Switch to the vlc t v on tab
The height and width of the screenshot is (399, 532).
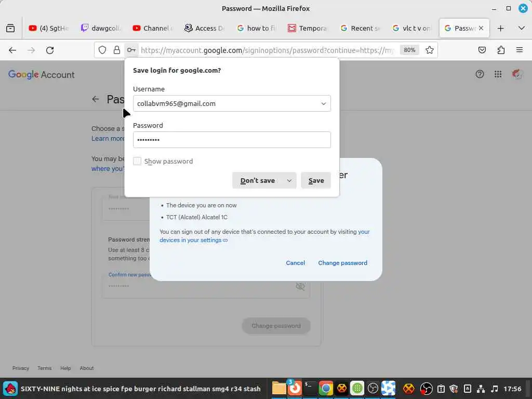pyautogui.click(x=412, y=28)
